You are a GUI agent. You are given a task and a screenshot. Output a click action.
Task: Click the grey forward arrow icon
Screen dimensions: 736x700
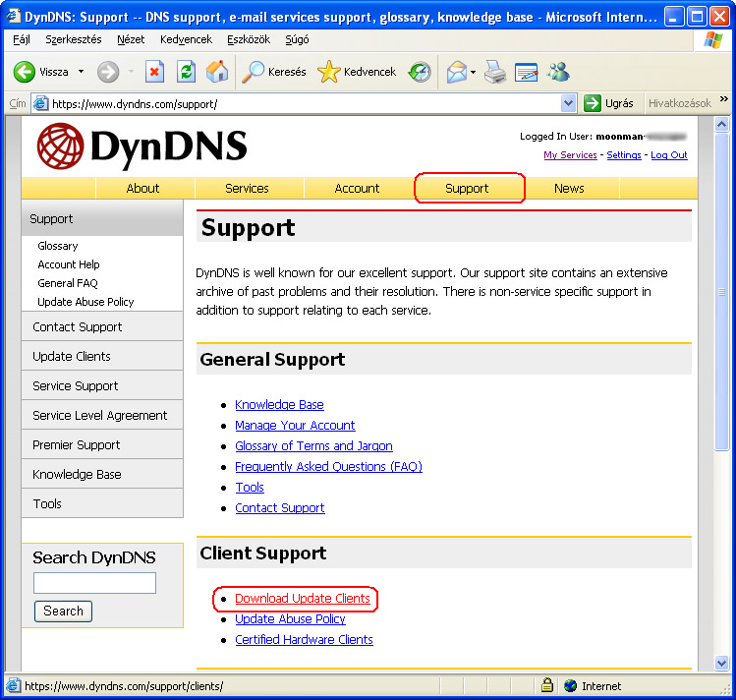108,72
